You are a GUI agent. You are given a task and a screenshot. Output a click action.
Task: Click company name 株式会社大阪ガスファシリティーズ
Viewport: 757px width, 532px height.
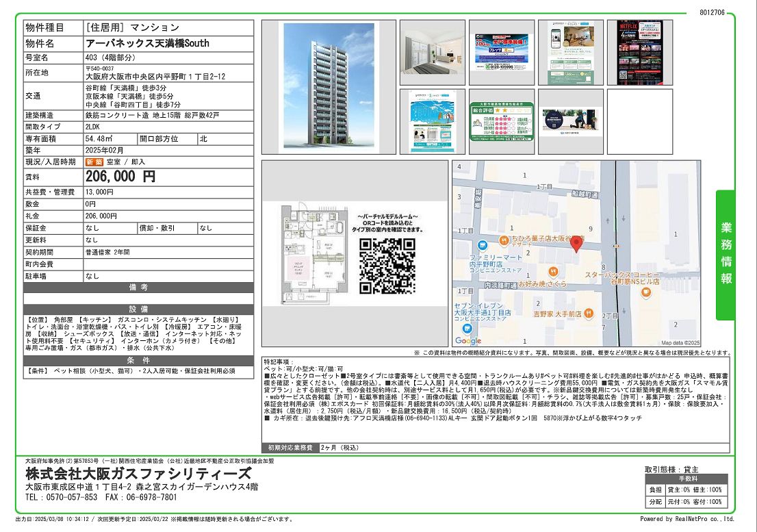[138, 473]
